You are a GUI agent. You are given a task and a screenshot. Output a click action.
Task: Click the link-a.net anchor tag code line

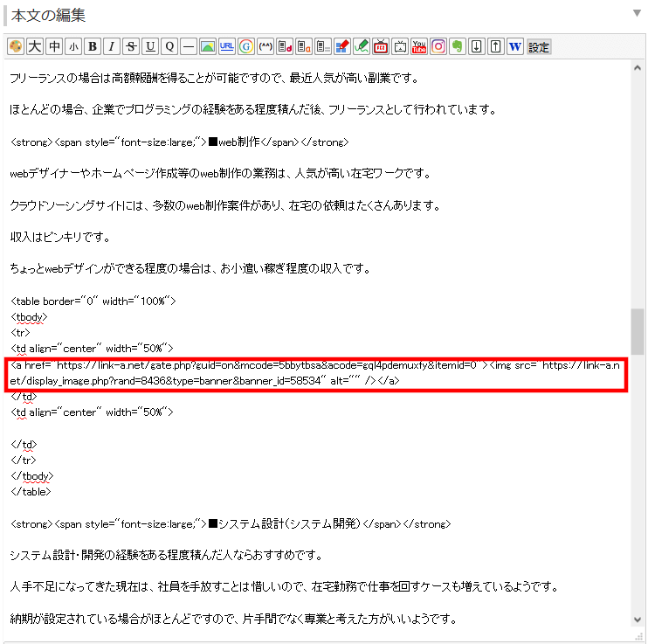point(316,373)
